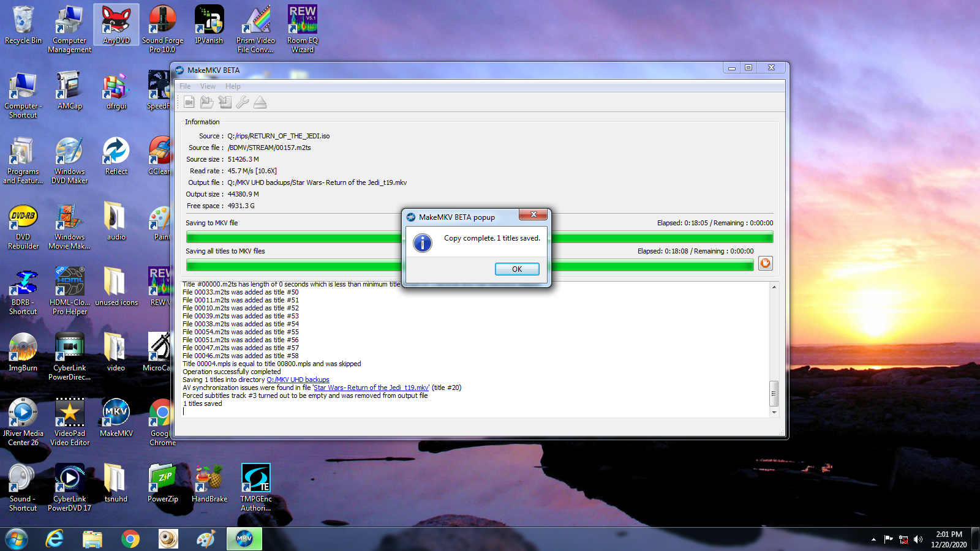Viewport: 980px width, 551px height.
Task: Click the log scrollbar up arrow
Action: coord(774,287)
